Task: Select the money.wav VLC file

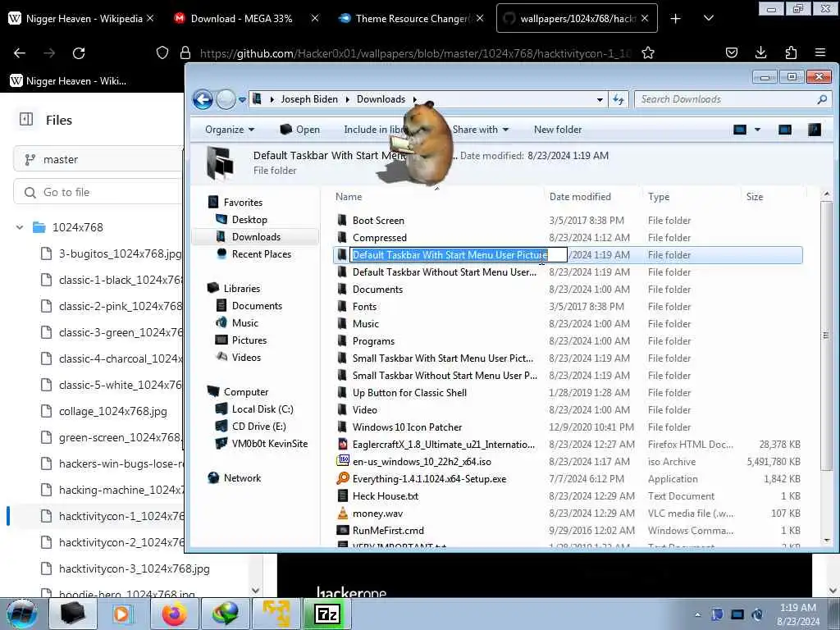Action: click(377, 514)
